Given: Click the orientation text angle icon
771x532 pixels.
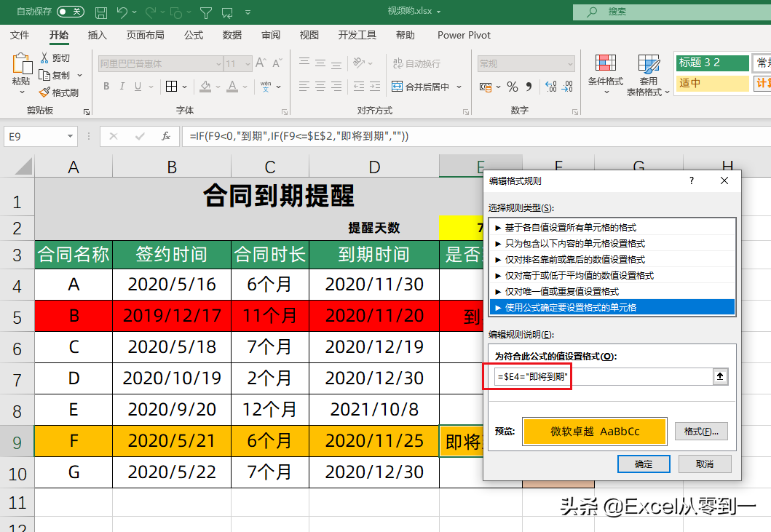Looking at the screenshot, I should pos(359,63).
